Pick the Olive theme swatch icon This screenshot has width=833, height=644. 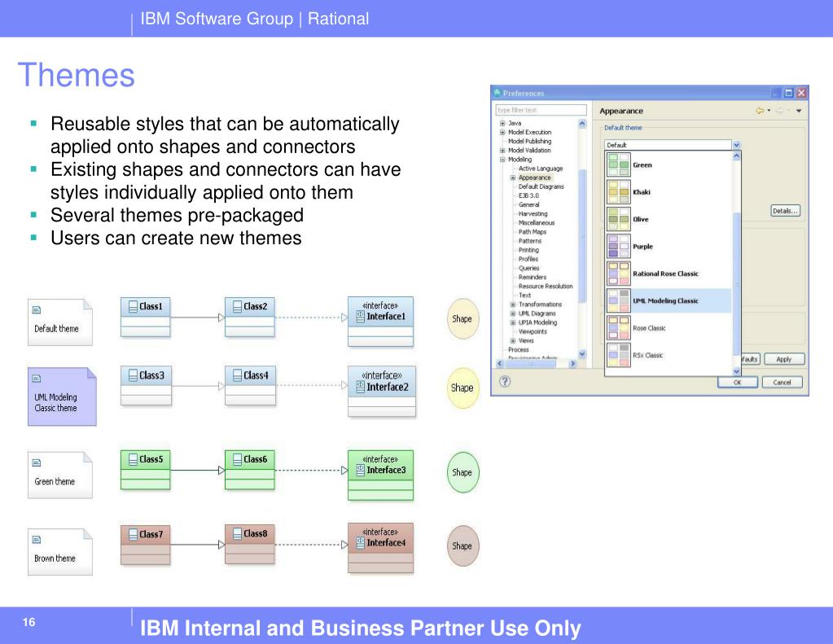point(618,219)
